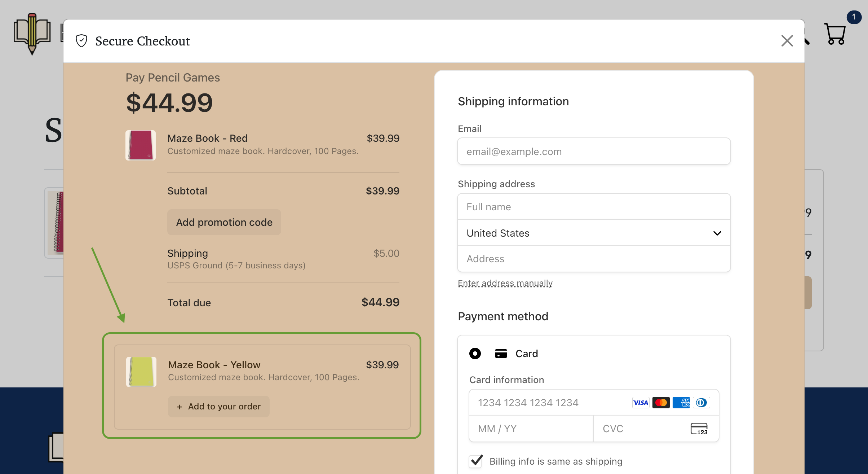The height and width of the screenshot is (474, 868).
Task: Focus the Email input field
Action: pyautogui.click(x=594, y=152)
